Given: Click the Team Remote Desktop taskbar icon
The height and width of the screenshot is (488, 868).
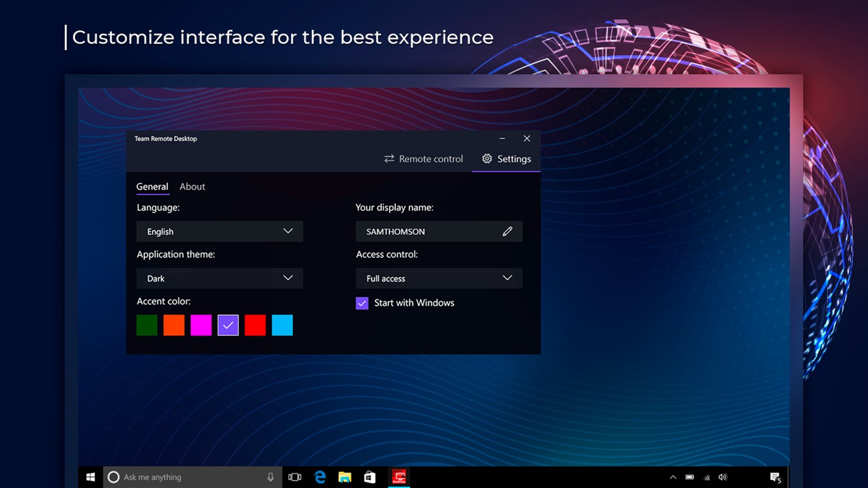Looking at the screenshot, I should (x=399, y=477).
